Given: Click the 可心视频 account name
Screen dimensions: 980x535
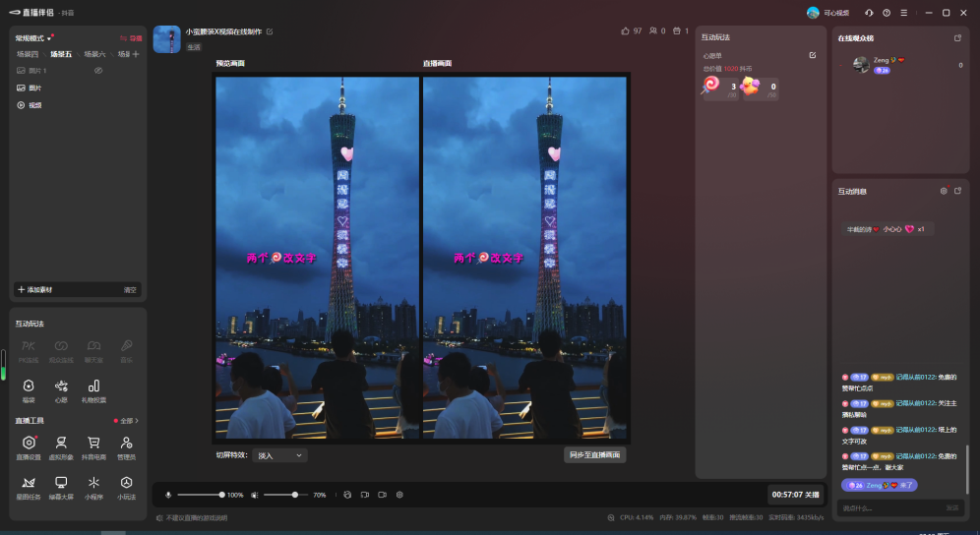Looking at the screenshot, I should tap(836, 13).
